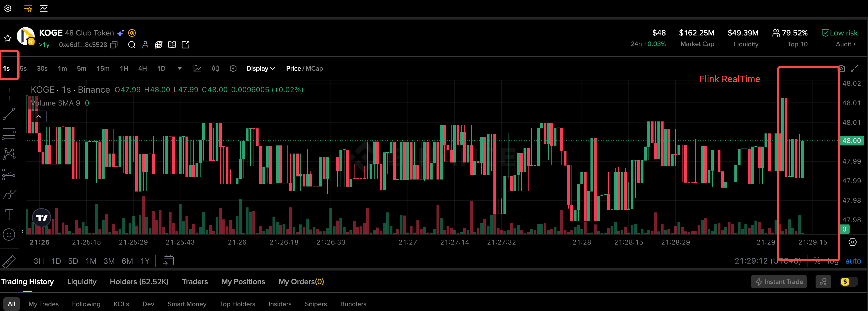Select the 5m timeframe
Screen dimensions: 868x311
(x=81, y=68)
